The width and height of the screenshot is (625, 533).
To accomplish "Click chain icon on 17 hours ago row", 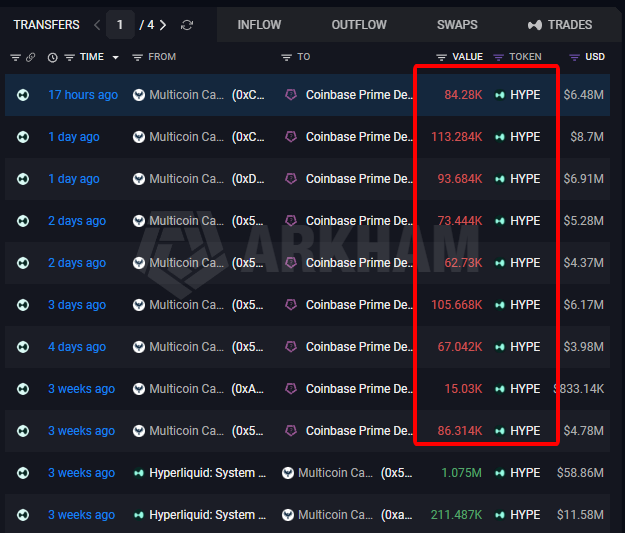I will tap(23, 95).
